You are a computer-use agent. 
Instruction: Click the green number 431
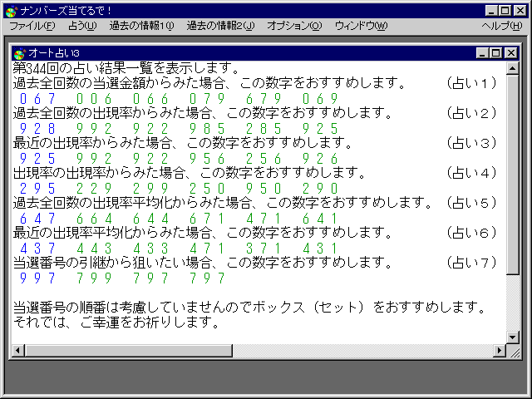tap(321, 249)
